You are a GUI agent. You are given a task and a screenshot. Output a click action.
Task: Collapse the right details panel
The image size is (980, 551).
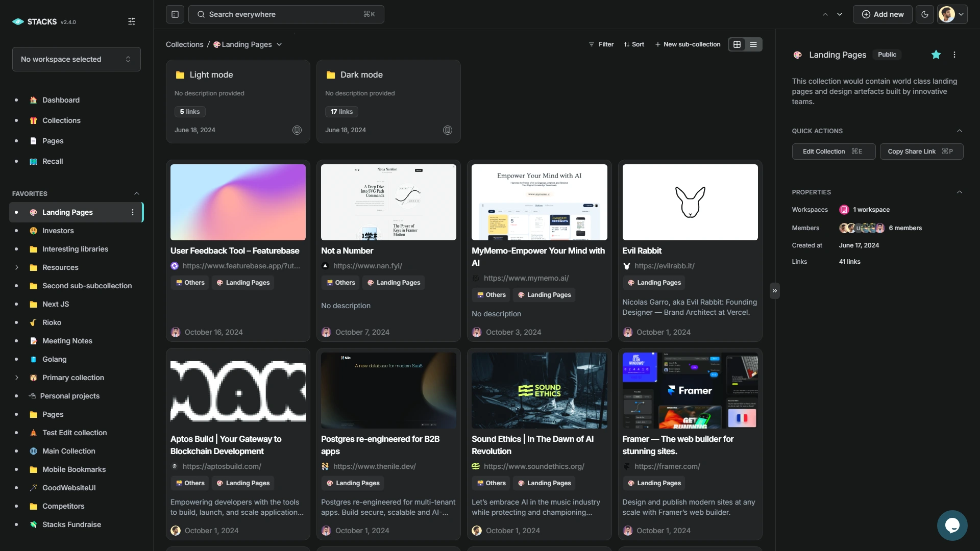pyautogui.click(x=774, y=291)
